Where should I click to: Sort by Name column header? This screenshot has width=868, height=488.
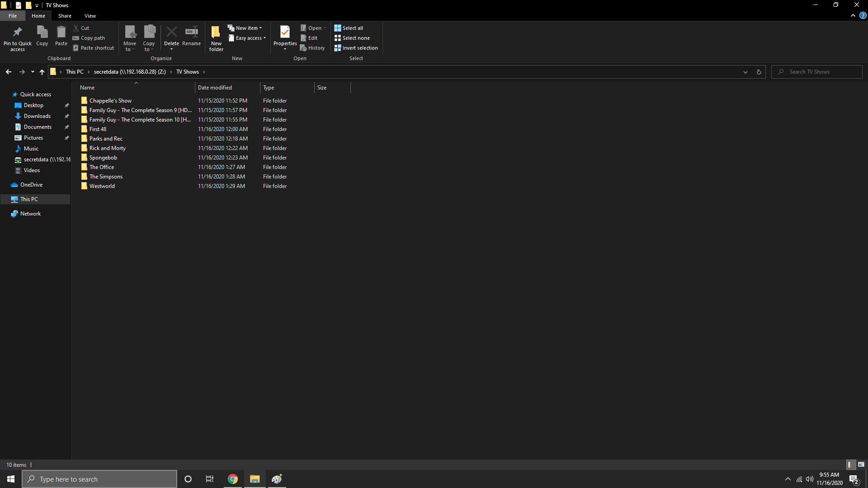(x=136, y=88)
